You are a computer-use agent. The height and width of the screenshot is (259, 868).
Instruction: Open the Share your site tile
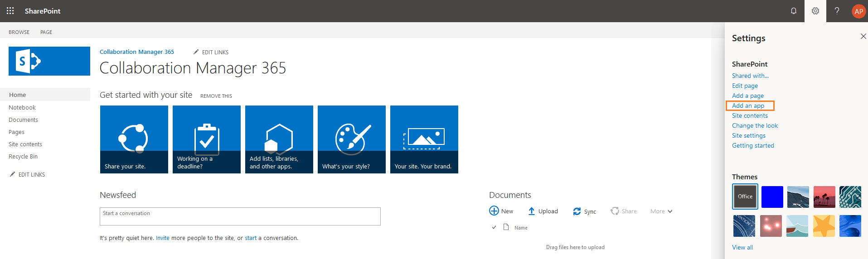pyautogui.click(x=134, y=139)
